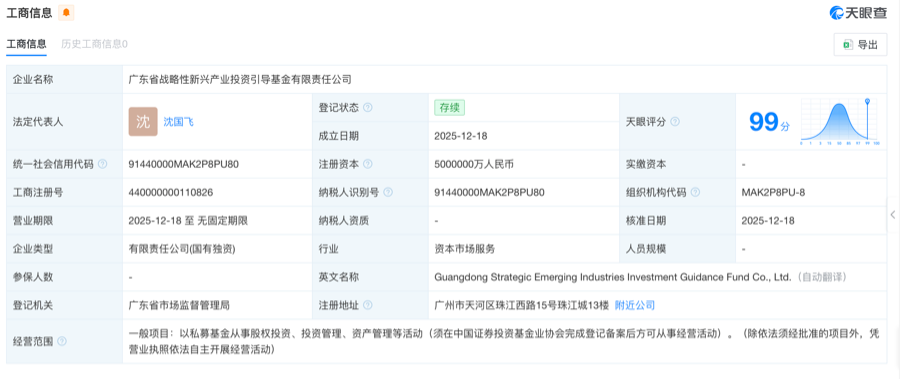Click the 经营范围 description text
900x379 pixels.
pyautogui.click(x=504, y=341)
